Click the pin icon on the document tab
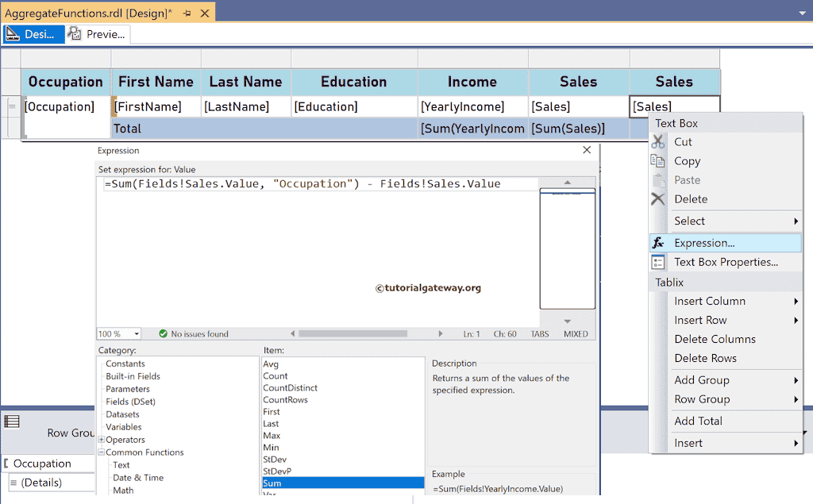The width and height of the screenshot is (813, 504). click(x=187, y=13)
